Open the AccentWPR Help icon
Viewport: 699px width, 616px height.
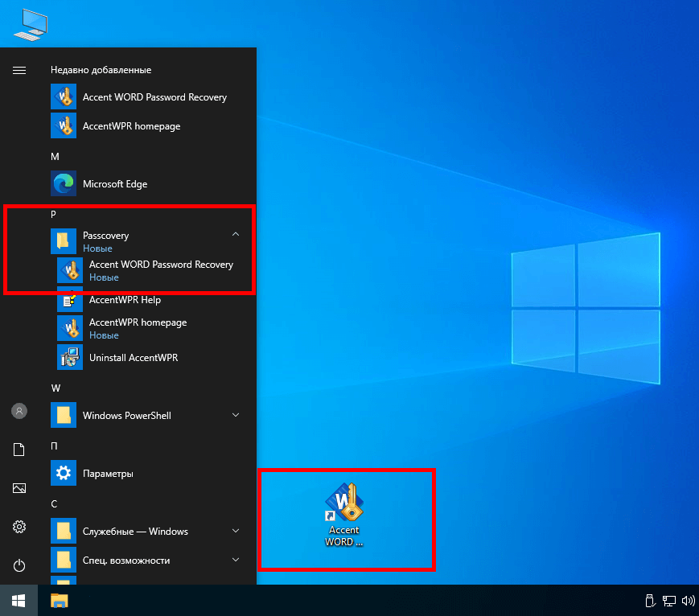(70, 300)
